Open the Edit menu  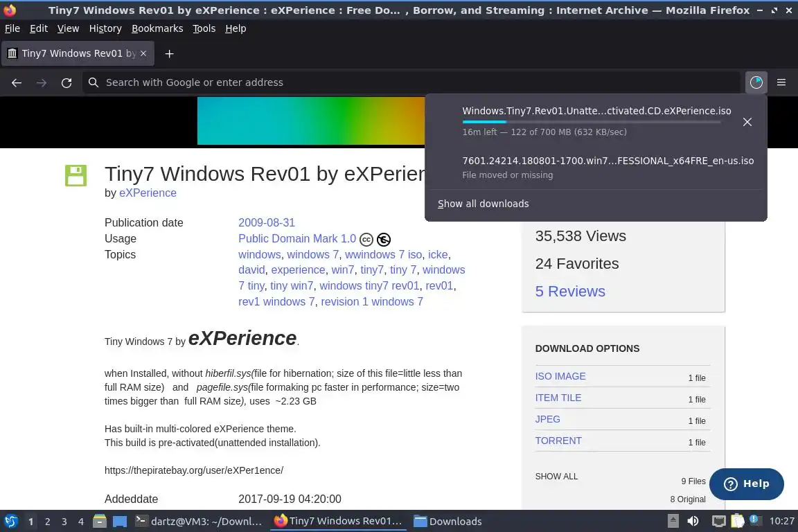pyautogui.click(x=39, y=28)
